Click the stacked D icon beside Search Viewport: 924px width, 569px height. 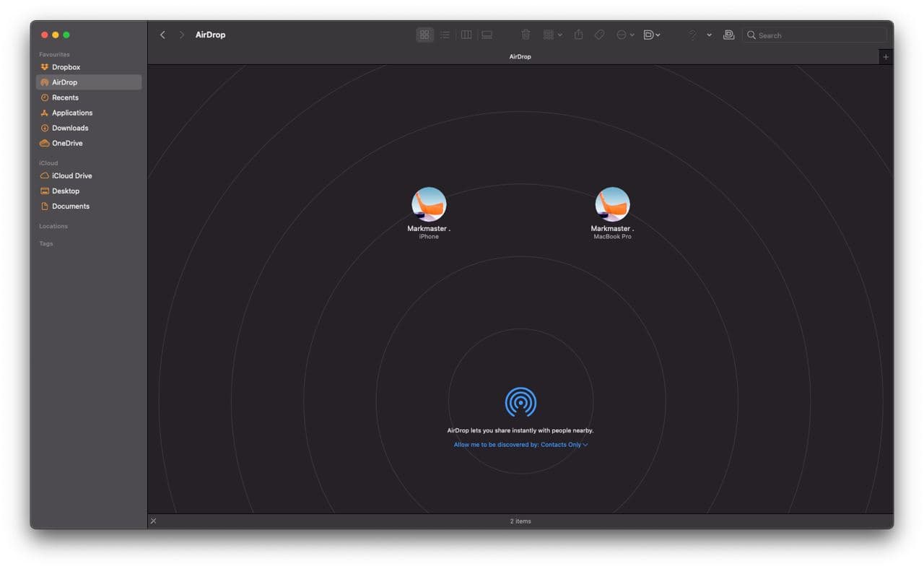(728, 35)
